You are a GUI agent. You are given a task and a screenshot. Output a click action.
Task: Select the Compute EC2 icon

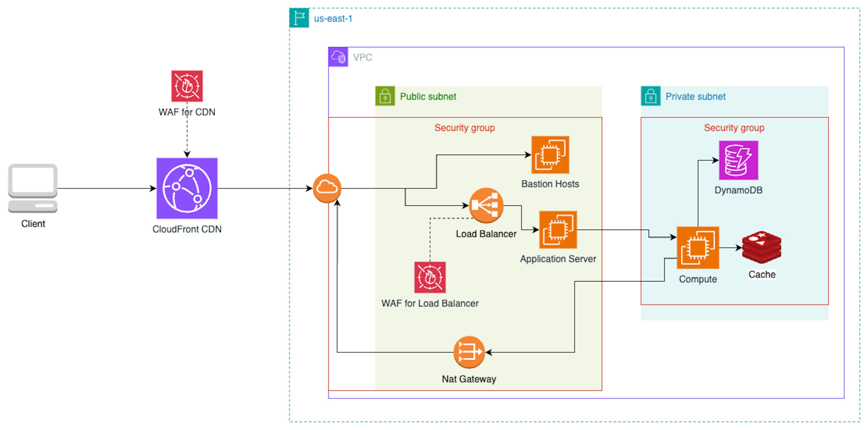tap(698, 248)
